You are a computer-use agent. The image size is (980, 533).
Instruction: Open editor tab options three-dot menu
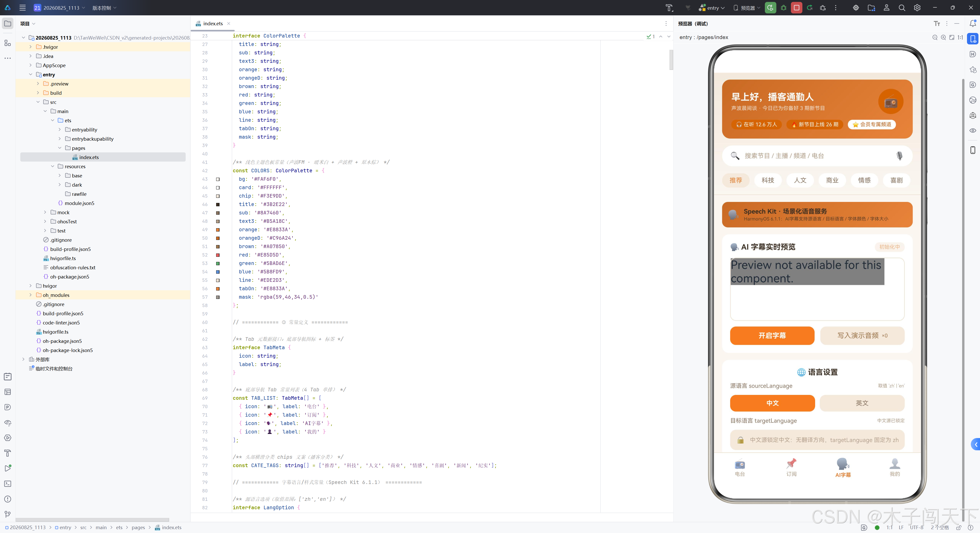666,23
